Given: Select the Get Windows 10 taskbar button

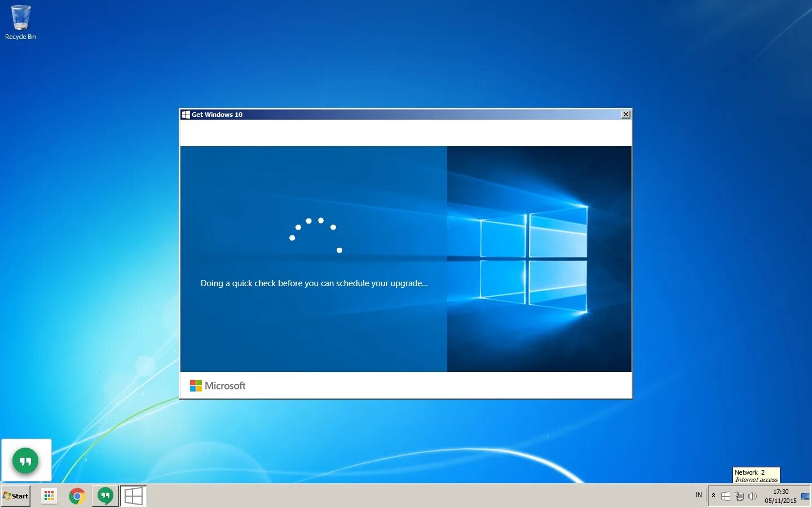Looking at the screenshot, I should pos(134,496).
